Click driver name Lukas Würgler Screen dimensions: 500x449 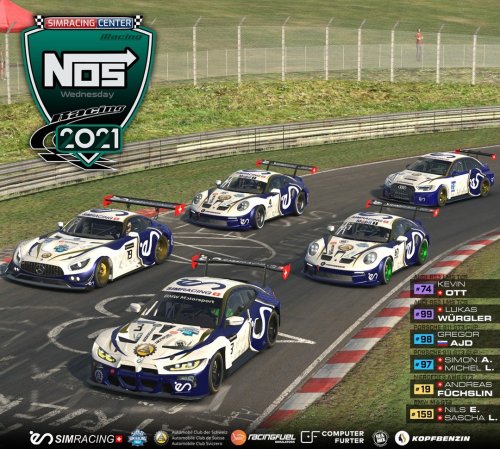click(465, 314)
